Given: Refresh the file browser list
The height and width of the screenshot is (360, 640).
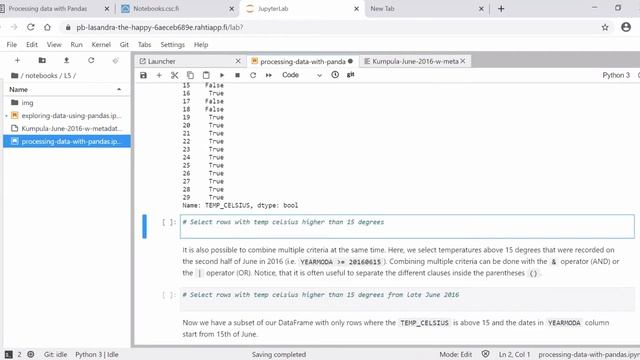Looking at the screenshot, I should pos(91,60).
